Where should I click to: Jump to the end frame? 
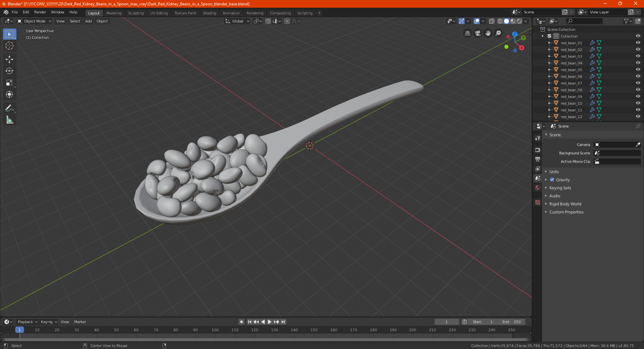click(283, 322)
